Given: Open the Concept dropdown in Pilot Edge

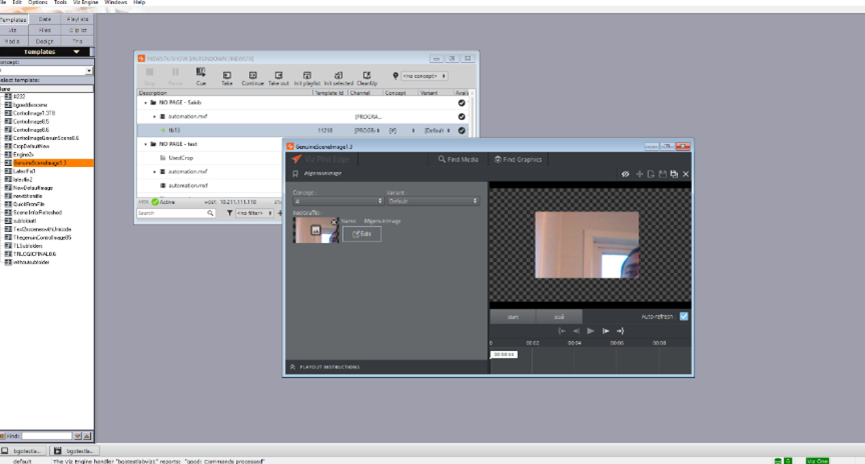Looking at the screenshot, I should 333,200.
